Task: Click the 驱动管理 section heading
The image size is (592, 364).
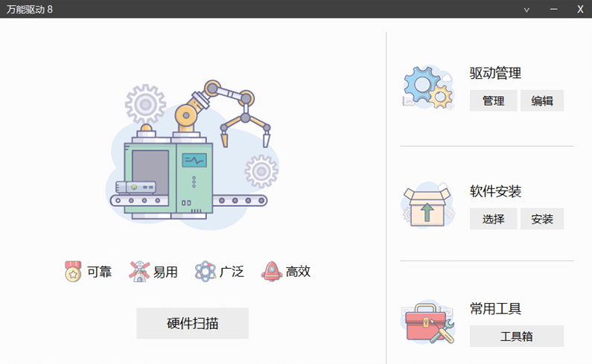Action: (495, 73)
